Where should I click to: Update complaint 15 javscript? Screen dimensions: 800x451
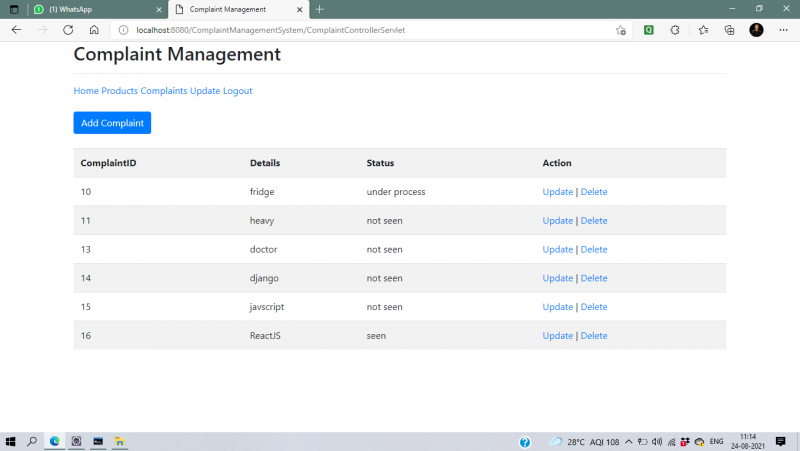tap(558, 307)
